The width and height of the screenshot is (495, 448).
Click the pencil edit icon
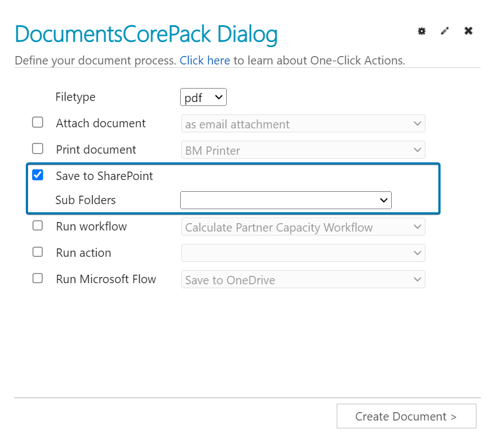point(445,31)
